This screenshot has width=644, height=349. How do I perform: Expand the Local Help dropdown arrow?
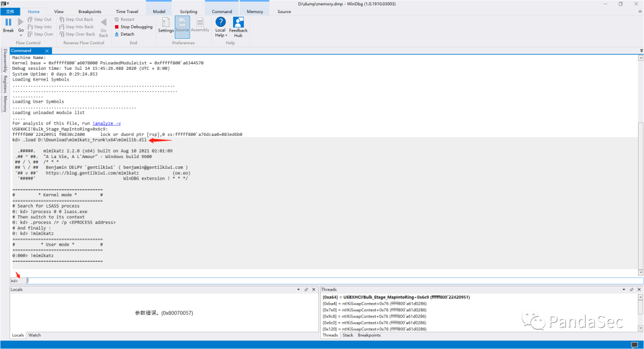pyautogui.click(x=227, y=36)
